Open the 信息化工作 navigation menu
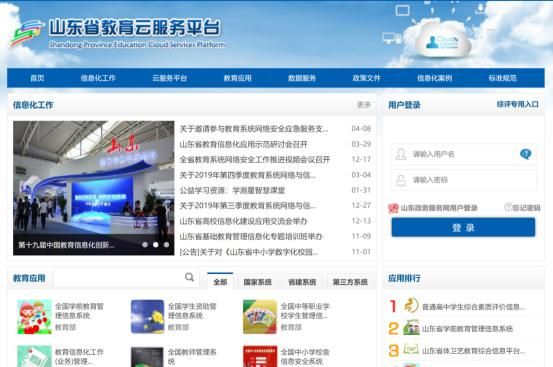Screen dimensions: 553x367 (98, 78)
